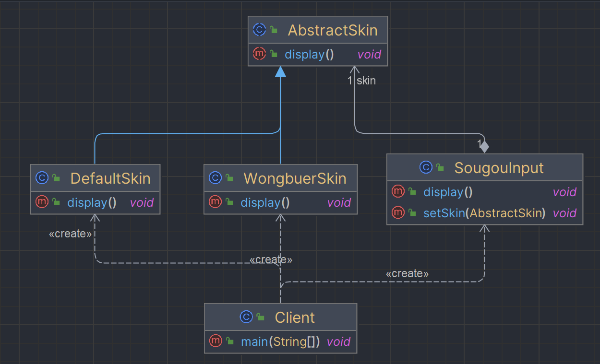The width and height of the screenshot is (600, 364).
Task: Click void return type in AbstractSkin
Action: point(369,54)
